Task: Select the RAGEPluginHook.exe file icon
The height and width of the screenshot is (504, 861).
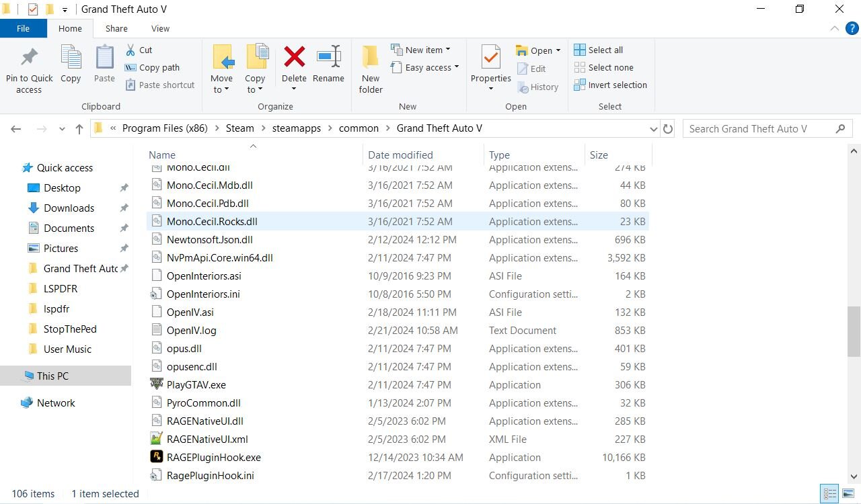Action: (x=156, y=457)
